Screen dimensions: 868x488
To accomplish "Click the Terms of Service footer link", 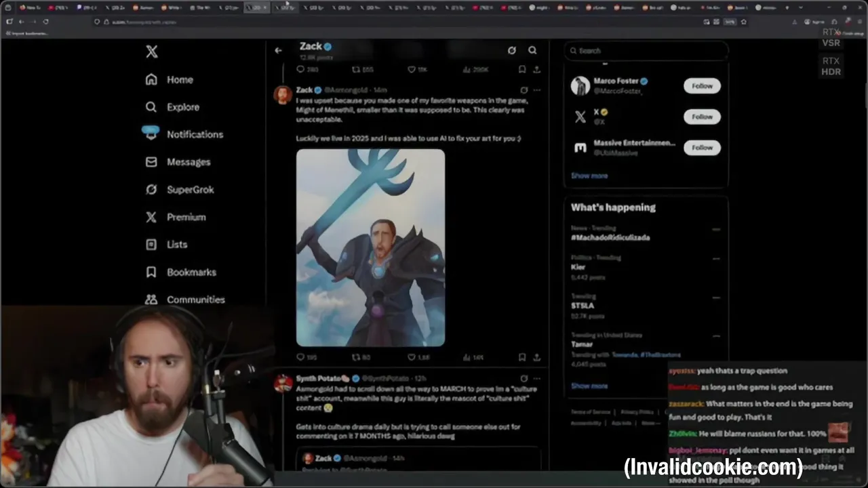I will [591, 412].
